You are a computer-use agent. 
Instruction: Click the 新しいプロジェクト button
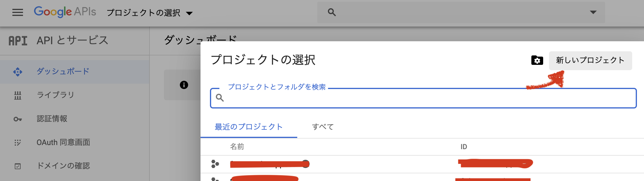click(590, 60)
